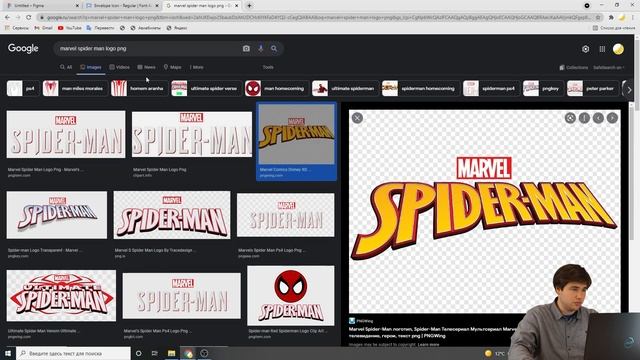
Task: Open the Google account avatar
Action: [x=618, y=49]
